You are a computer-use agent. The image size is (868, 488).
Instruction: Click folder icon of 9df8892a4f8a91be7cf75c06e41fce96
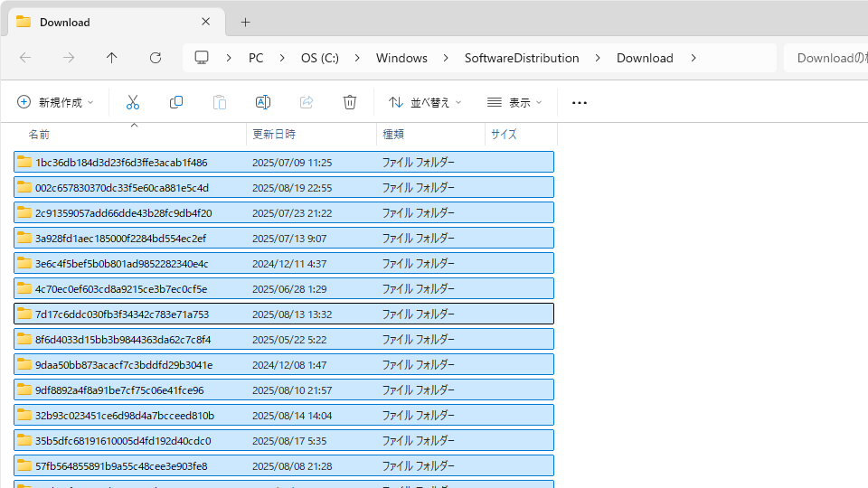click(24, 389)
